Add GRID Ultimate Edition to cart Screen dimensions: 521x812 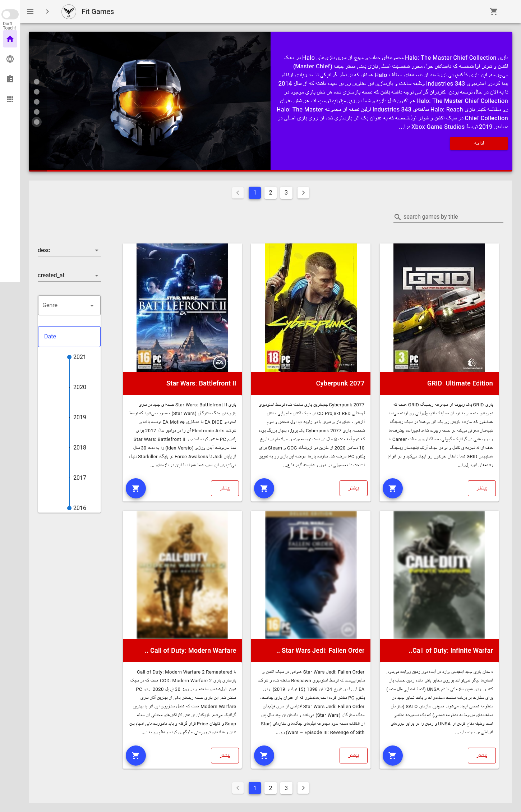pyautogui.click(x=393, y=488)
